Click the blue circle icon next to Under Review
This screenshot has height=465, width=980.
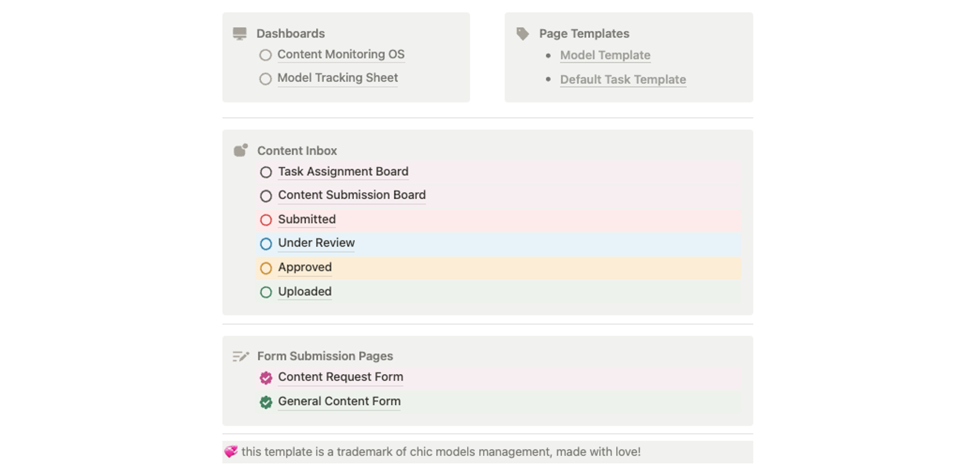click(266, 244)
